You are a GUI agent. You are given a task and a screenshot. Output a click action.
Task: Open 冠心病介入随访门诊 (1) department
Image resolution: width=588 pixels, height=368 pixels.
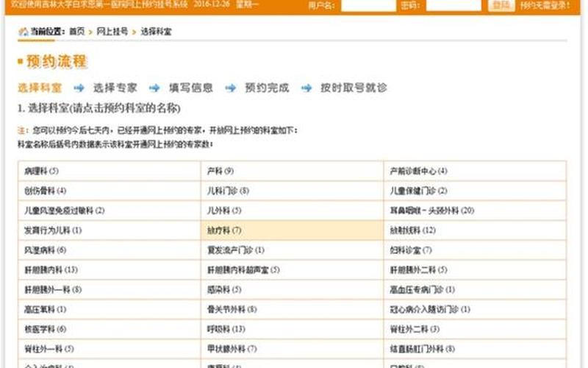tap(430, 309)
